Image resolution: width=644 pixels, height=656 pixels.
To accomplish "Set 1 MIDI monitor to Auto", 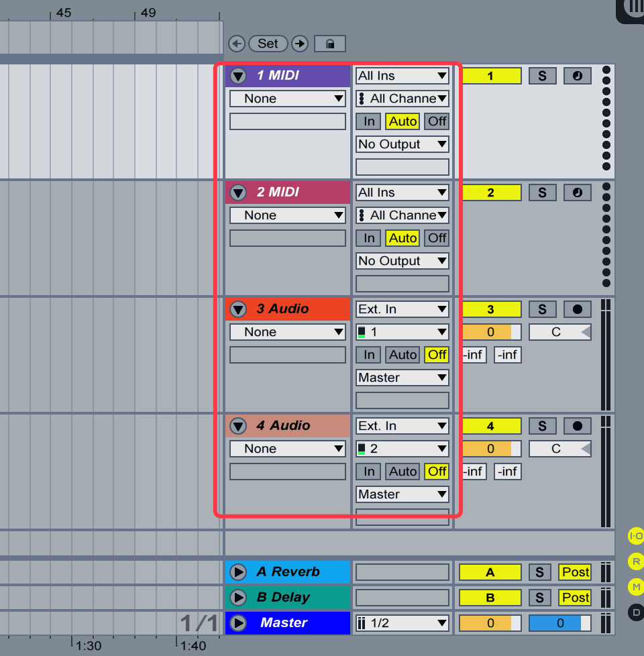I will point(402,121).
